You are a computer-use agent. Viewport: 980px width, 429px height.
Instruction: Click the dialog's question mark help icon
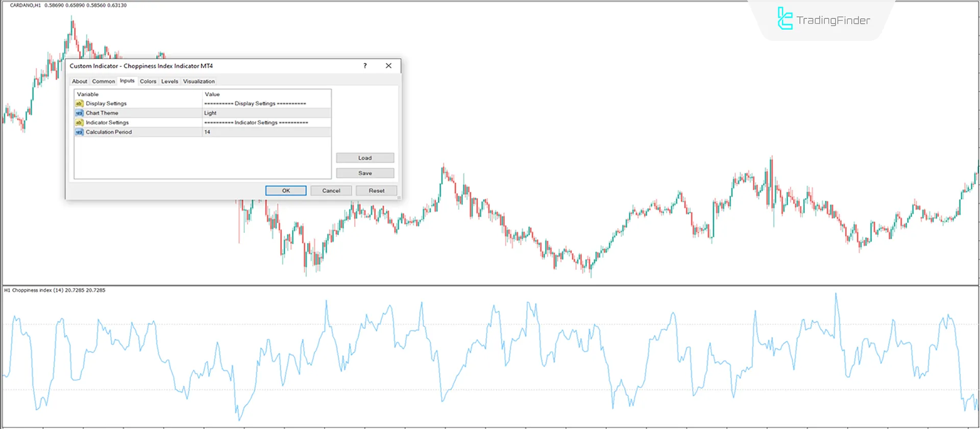point(365,66)
